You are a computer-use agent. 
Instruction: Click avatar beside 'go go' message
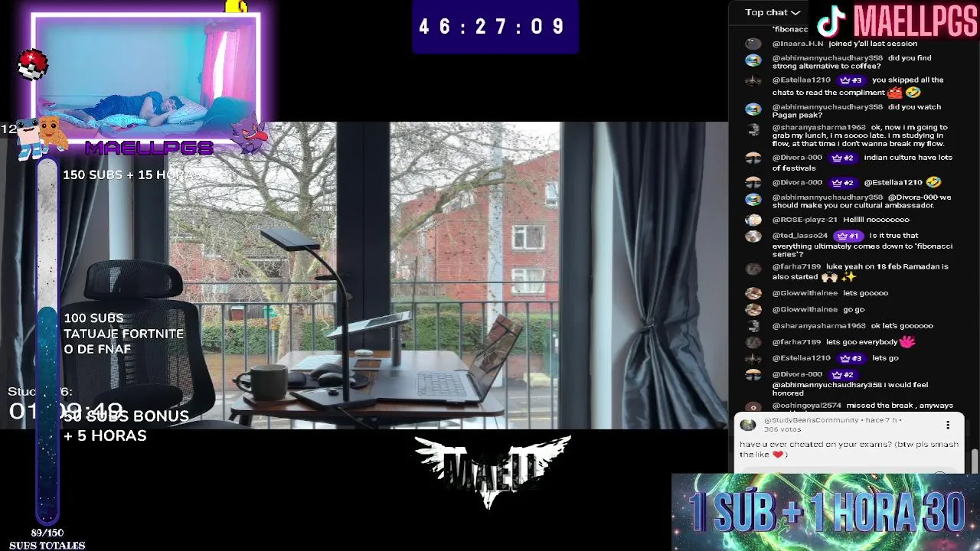pyautogui.click(x=753, y=310)
